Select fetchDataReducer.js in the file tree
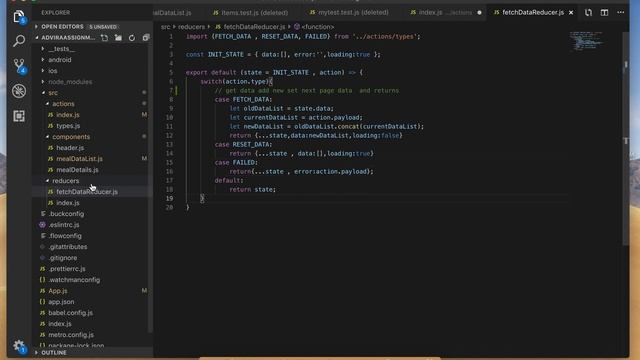Screen dimensions: 640x360 pos(87,192)
